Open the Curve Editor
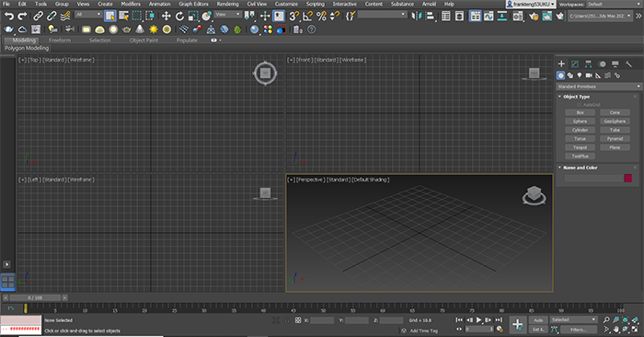644x337 pixels. click(489, 16)
